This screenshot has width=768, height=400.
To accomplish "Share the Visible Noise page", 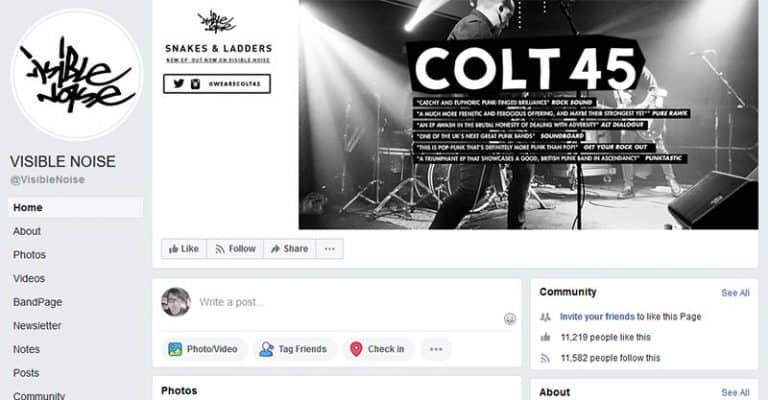I will [289, 249].
